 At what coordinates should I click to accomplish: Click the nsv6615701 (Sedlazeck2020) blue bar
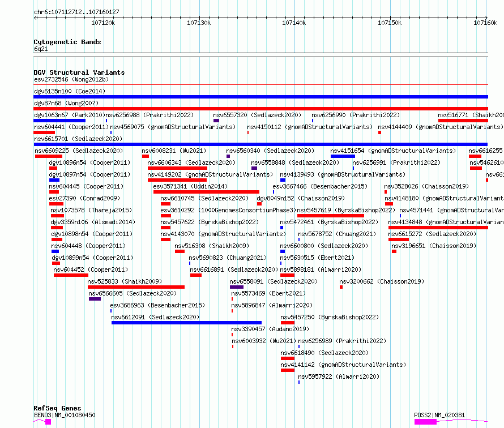coord(260,144)
